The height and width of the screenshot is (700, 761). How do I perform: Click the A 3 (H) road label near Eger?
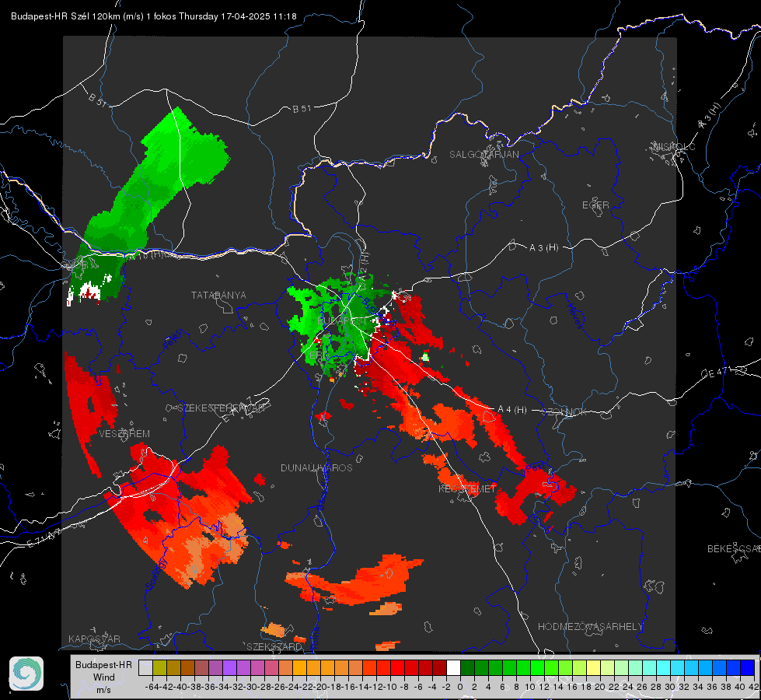point(543,248)
